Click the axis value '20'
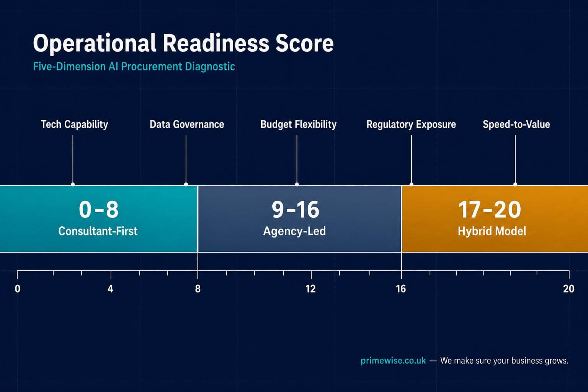The height and width of the screenshot is (392, 588). point(568,289)
